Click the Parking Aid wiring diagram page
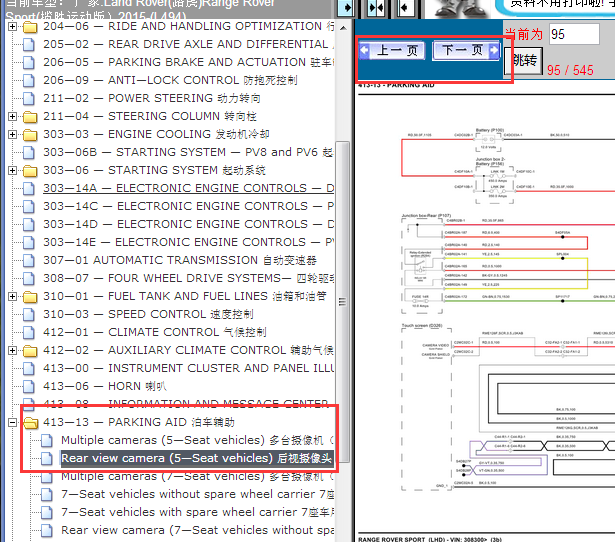Viewport: 615px width, 542px height. pos(486,310)
